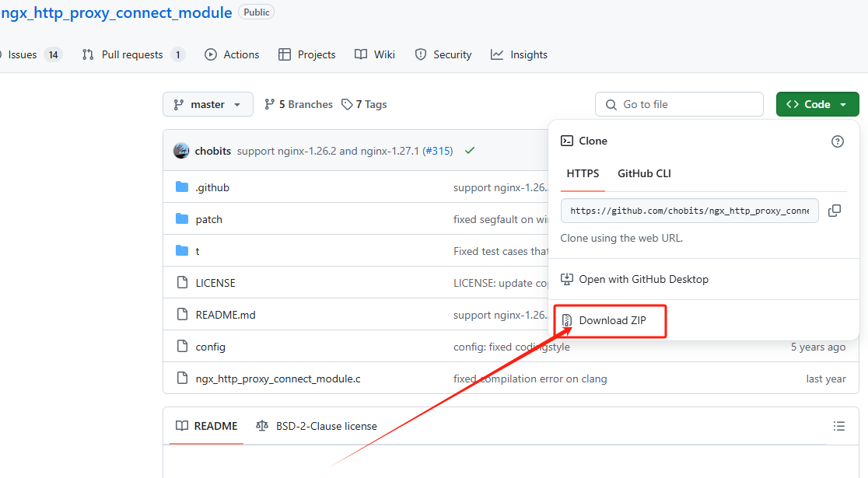Click the Clone help question-mark icon
Screen dimensions: 868x478
[838, 141]
